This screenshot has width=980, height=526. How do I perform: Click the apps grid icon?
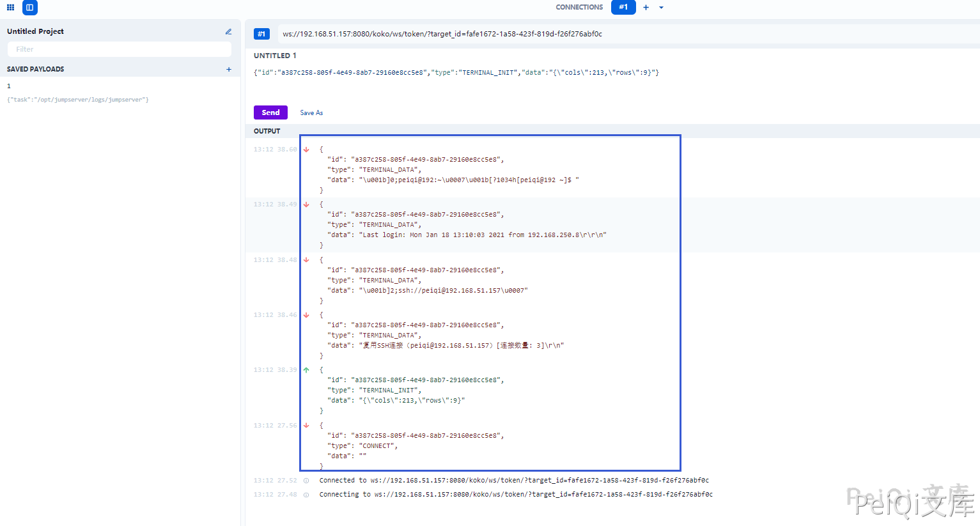coord(10,8)
